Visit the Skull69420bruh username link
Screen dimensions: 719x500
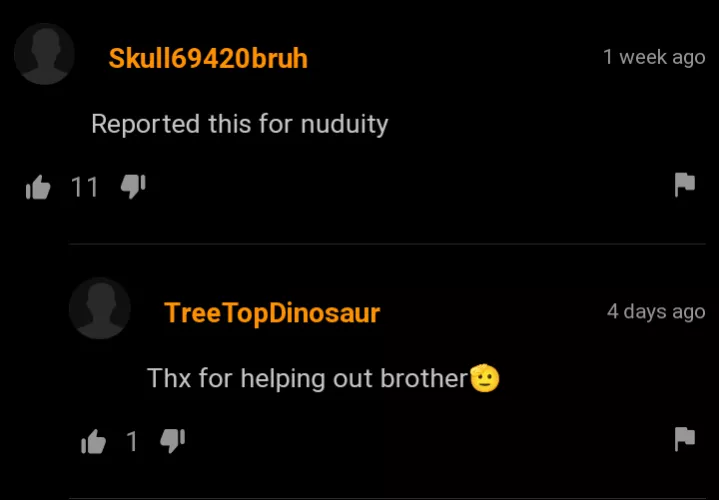pos(208,58)
